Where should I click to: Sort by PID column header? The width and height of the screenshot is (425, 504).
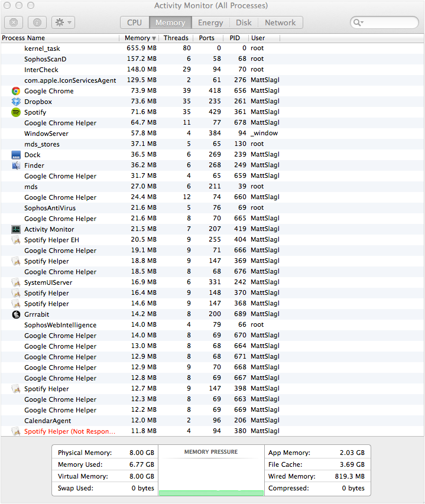coord(235,38)
